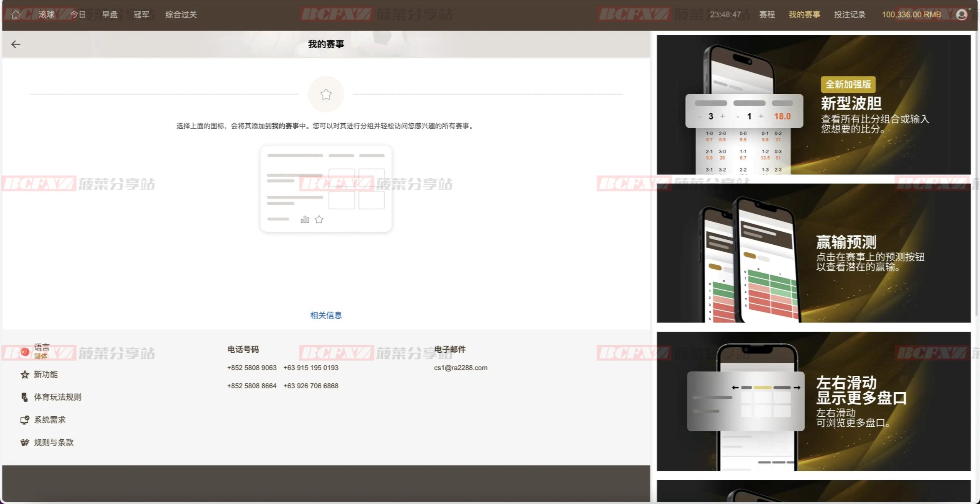The image size is (980, 504).
Task: Click the 体育玩法规则 rules icon
Action: 25,397
